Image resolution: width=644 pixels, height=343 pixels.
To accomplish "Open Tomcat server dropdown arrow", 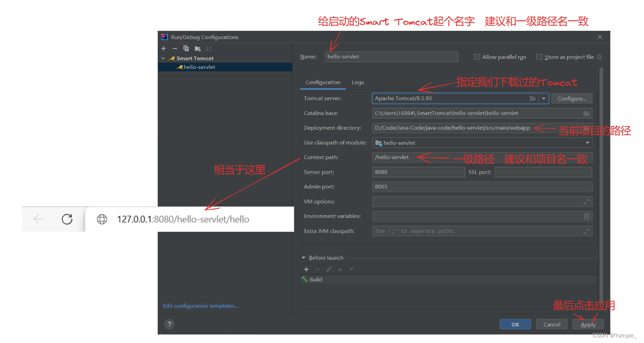I will click(544, 98).
